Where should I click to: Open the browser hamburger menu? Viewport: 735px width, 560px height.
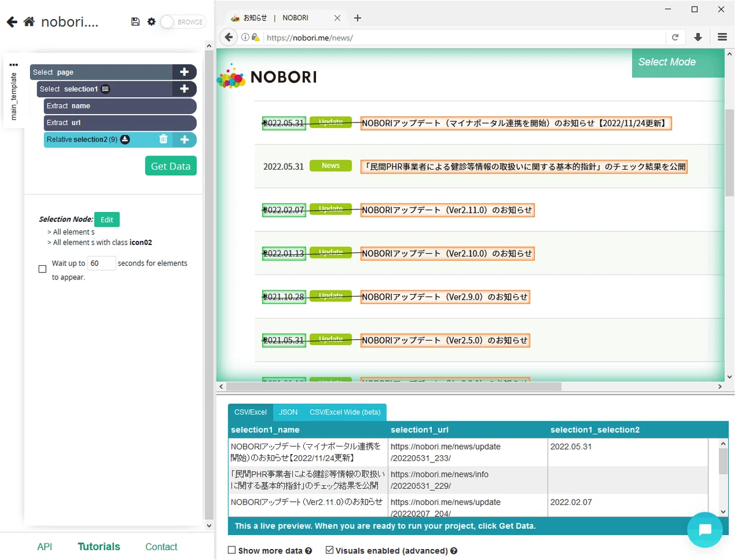(x=722, y=37)
